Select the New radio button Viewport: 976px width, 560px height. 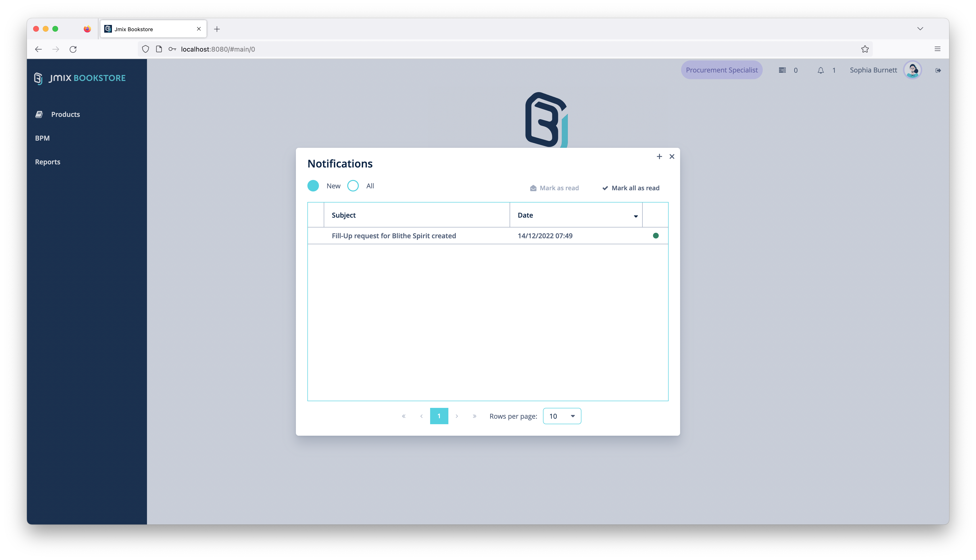point(313,186)
